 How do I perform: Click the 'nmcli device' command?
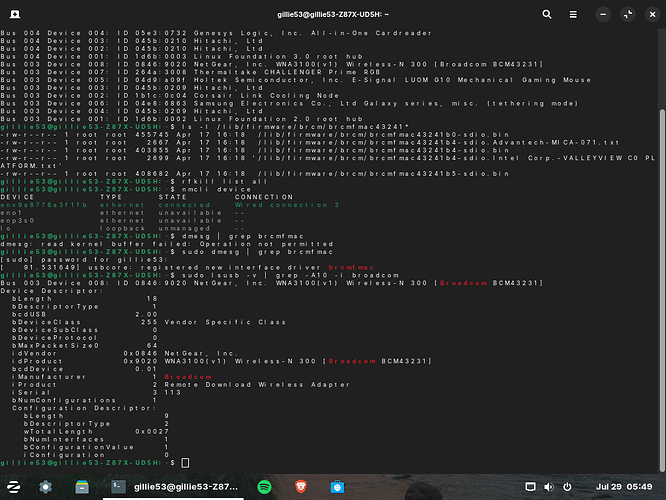pyautogui.click(x=217, y=189)
